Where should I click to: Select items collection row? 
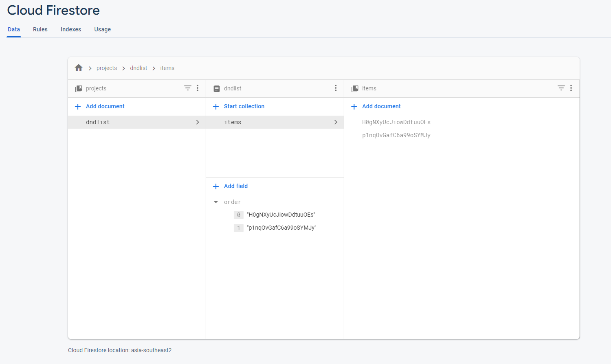click(275, 122)
